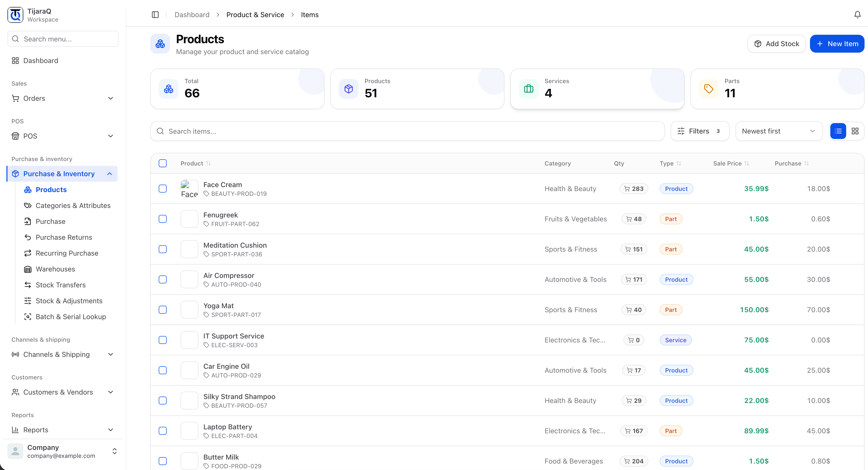Sort by Purchase column arrows
The width and height of the screenshot is (868, 470).
click(806, 163)
